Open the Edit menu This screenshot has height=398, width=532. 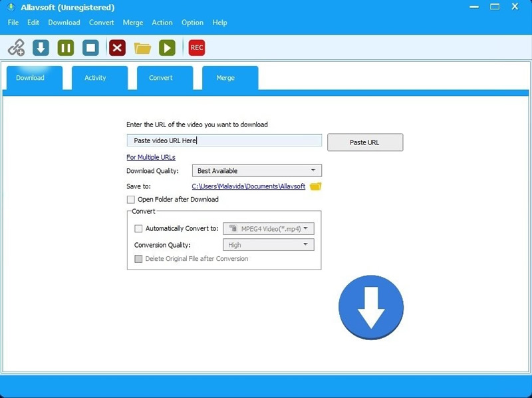(33, 23)
